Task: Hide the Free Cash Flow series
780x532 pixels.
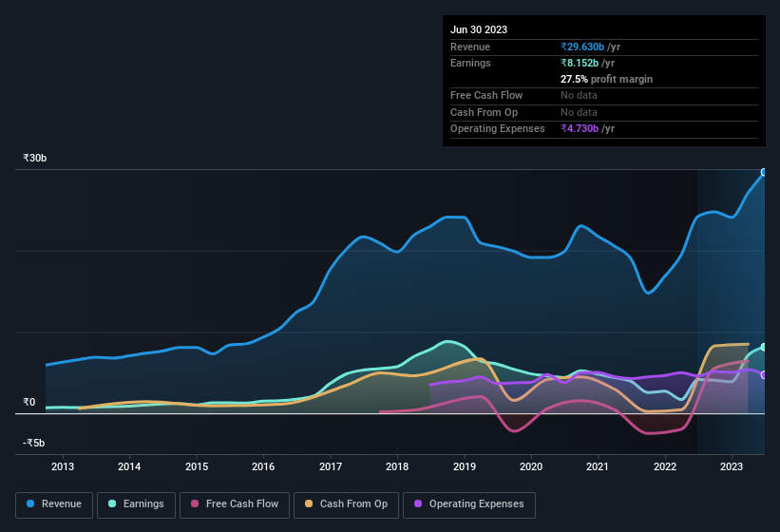Action: pos(233,504)
